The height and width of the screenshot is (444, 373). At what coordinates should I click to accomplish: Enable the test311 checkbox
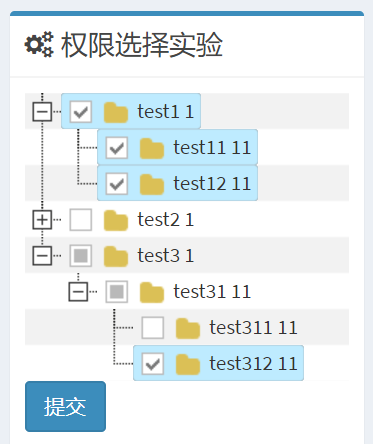pos(153,328)
